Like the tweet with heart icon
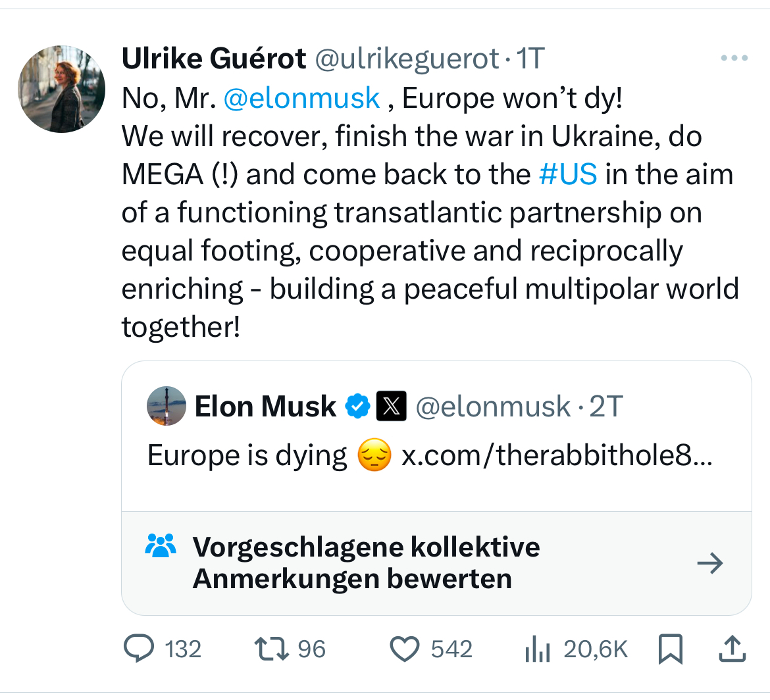The width and height of the screenshot is (770, 700). click(405, 649)
